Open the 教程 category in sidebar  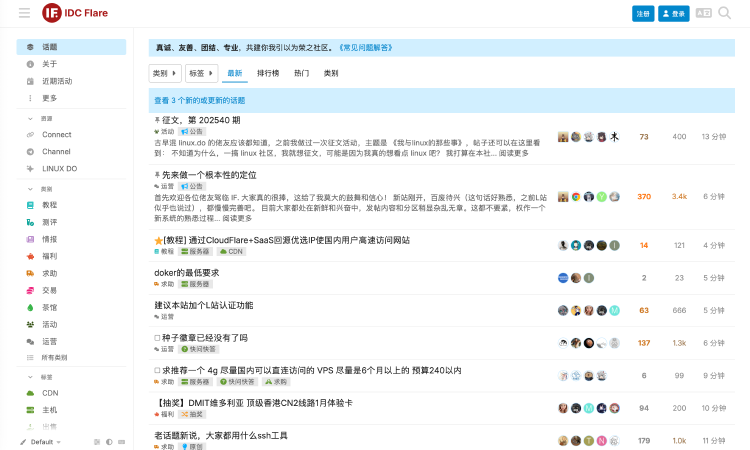(x=49, y=205)
